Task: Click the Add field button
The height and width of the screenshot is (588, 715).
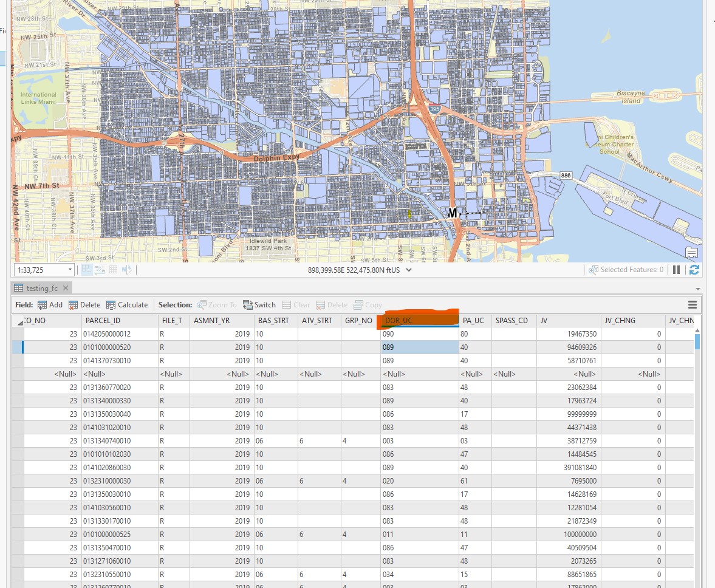Action: click(x=50, y=305)
